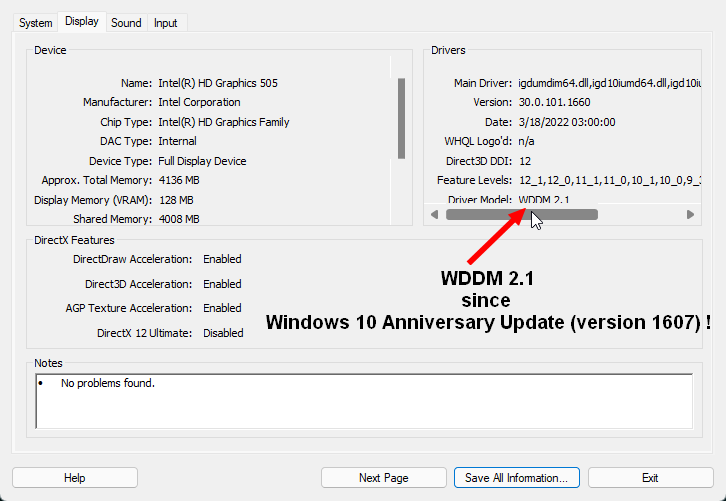This screenshot has width=726, height=501.
Task: Click the 'Approx. Total Memory:' label
Action: coord(96,180)
